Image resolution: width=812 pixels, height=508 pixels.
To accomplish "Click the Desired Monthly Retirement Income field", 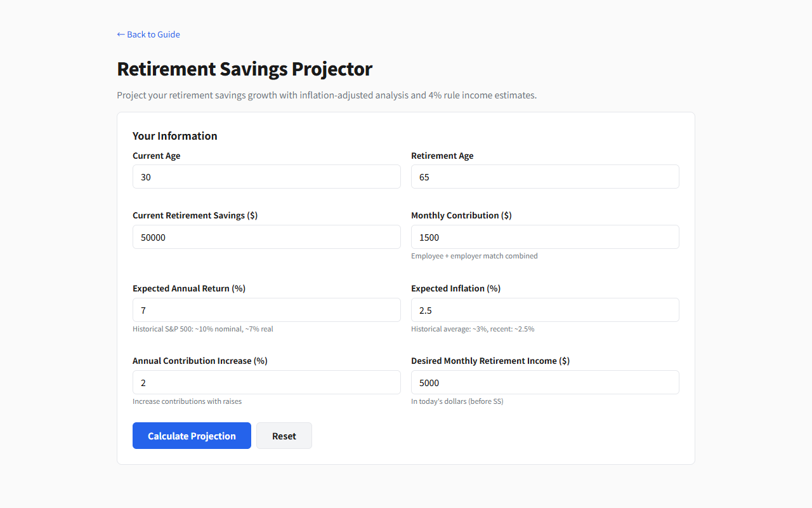I will (x=545, y=382).
